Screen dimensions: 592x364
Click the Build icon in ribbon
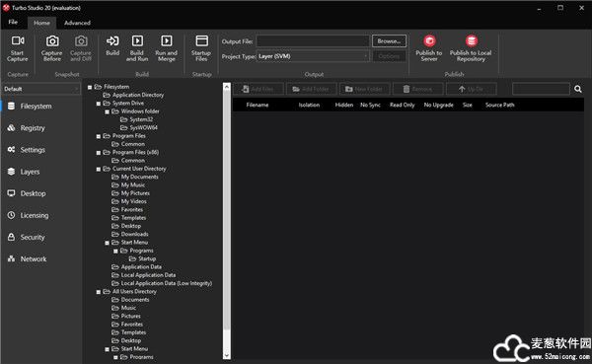tap(112, 40)
